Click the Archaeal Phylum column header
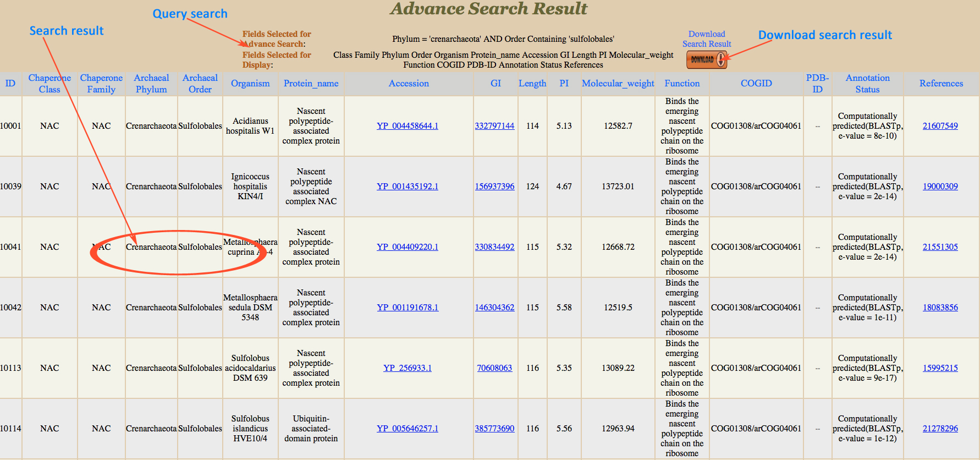The height and width of the screenshot is (460, 980). (x=151, y=84)
